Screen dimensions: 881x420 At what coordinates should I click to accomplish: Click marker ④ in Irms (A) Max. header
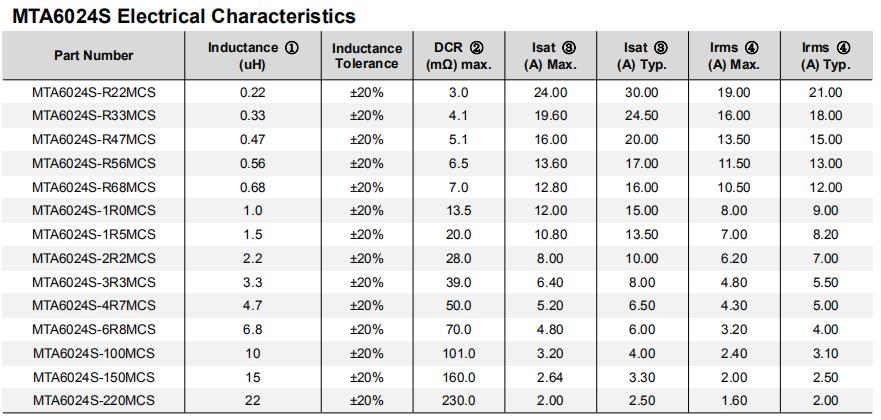tap(751, 48)
